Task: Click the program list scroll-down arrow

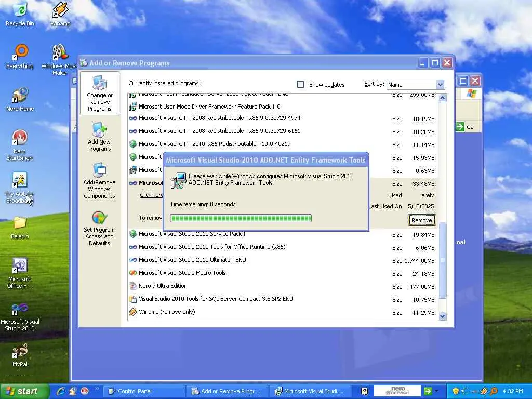Action: point(443,316)
